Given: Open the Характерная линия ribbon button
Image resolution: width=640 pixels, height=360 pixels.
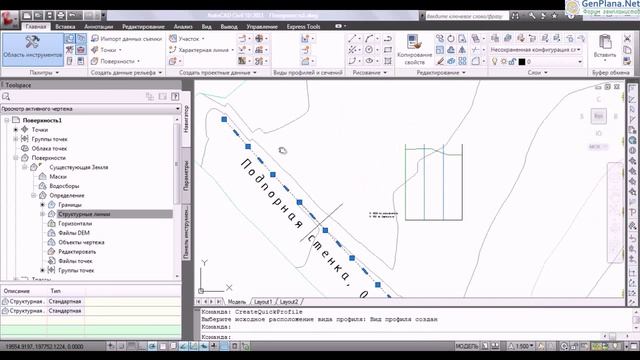Looking at the screenshot, I should [202, 50].
